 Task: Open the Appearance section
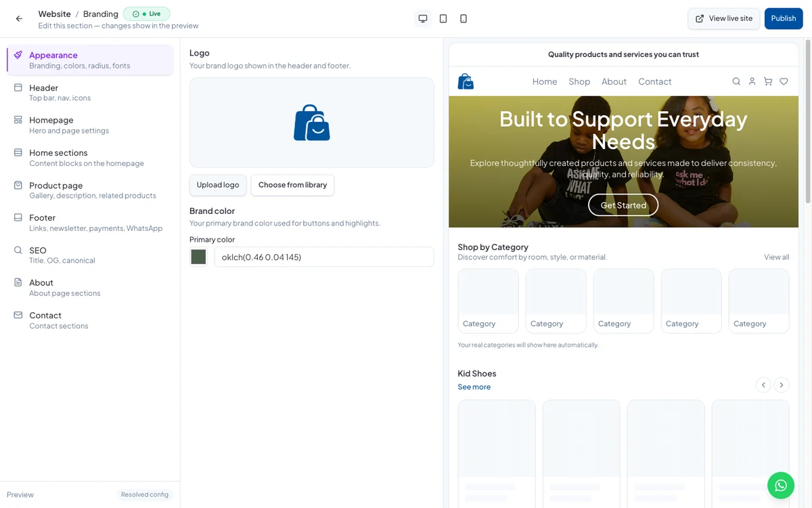tap(90, 60)
